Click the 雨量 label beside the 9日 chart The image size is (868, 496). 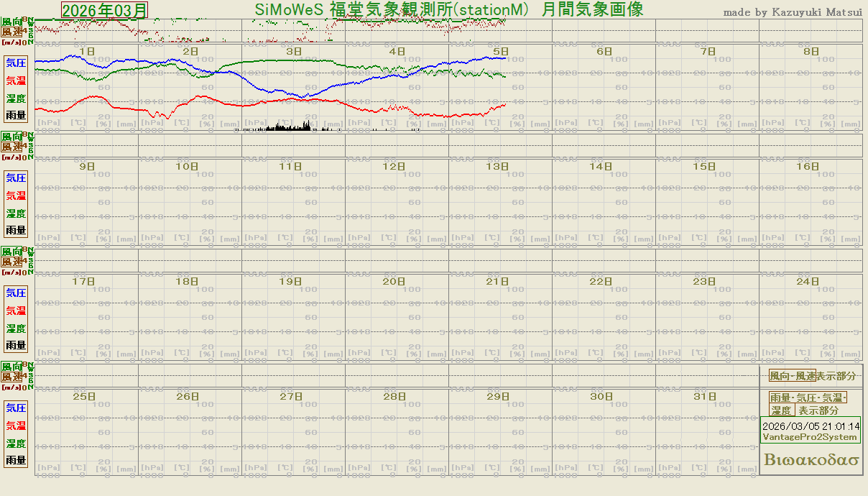(x=16, y=230)
